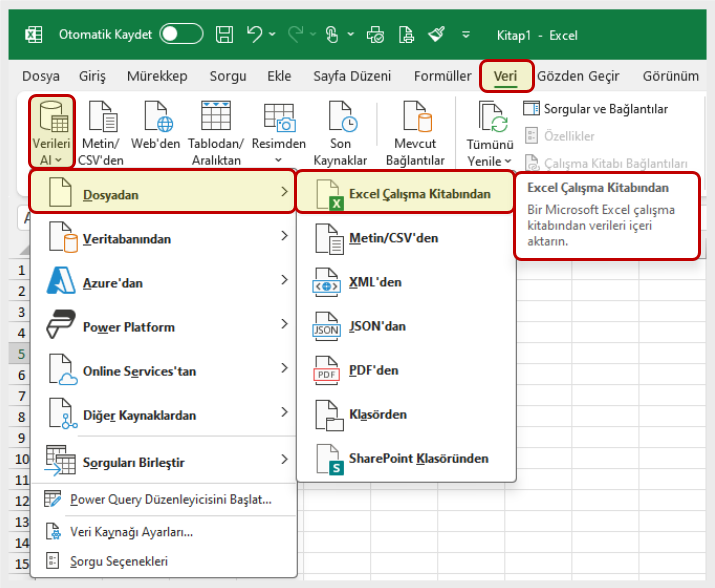This screenshot has width=715, height=588.
Task: Expand the Resimden dropdown chevron
Action: tap(279, 160)
